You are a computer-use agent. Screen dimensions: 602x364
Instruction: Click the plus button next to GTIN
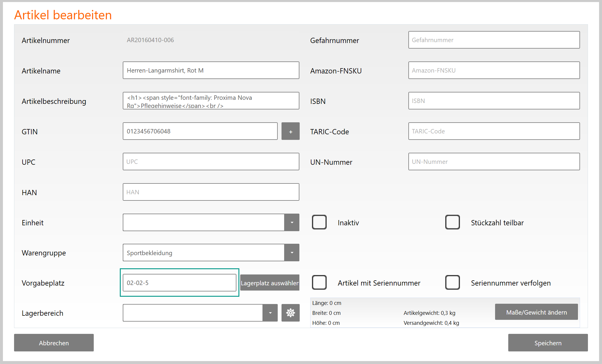pyautogui.click(x=290, y=131)
